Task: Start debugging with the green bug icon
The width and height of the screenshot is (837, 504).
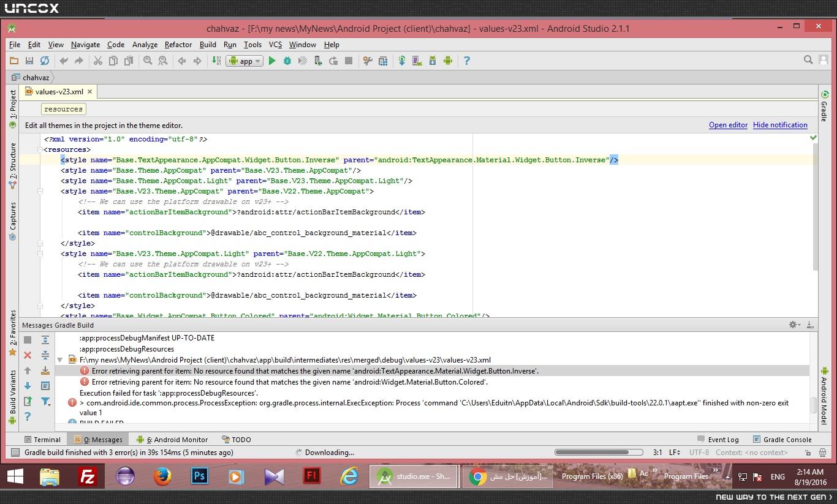Action: [x=287, y=61]
